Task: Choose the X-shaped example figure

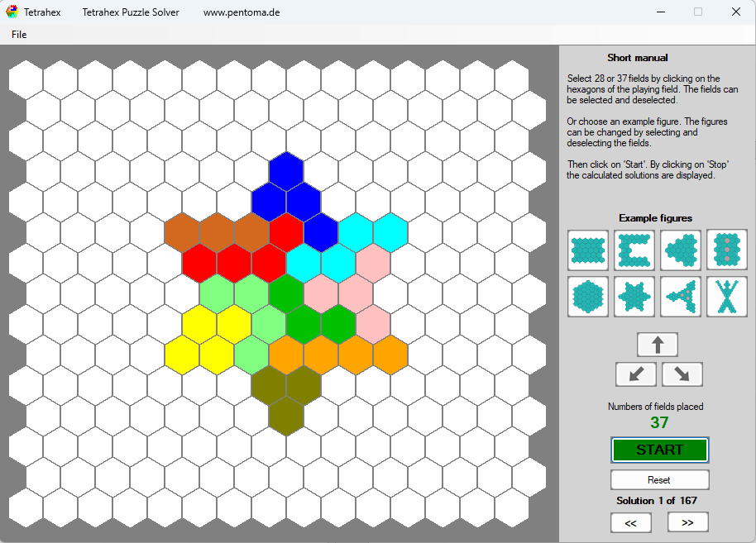Action: click(x=725, y=297)
